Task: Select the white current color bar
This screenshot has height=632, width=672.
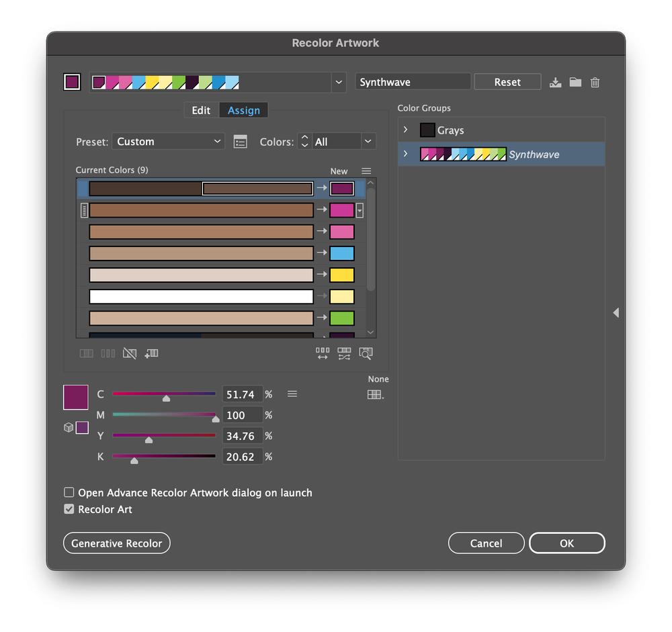Action: point(201,296)
